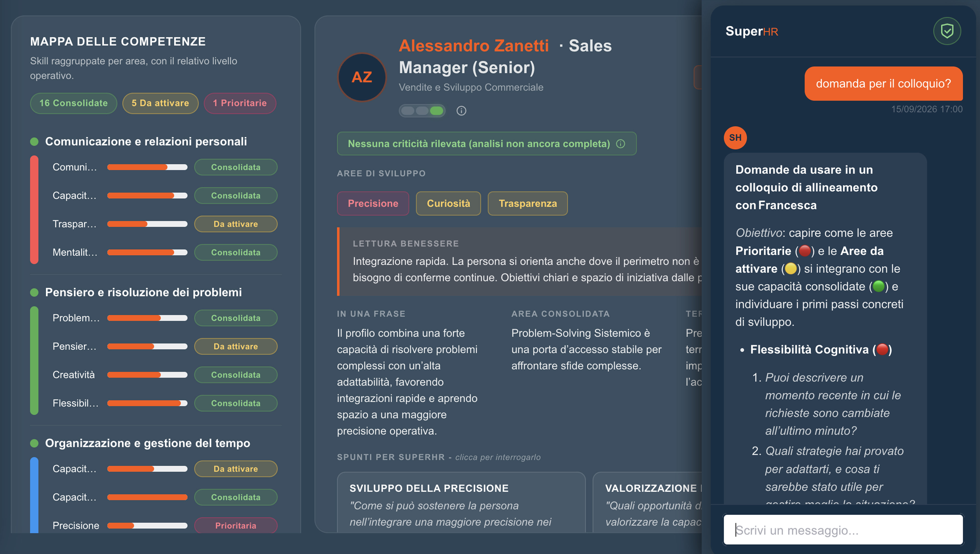Toggle the 5 Da attivare filter chip
Screen dimensions: 980x554
pos(160,103)
